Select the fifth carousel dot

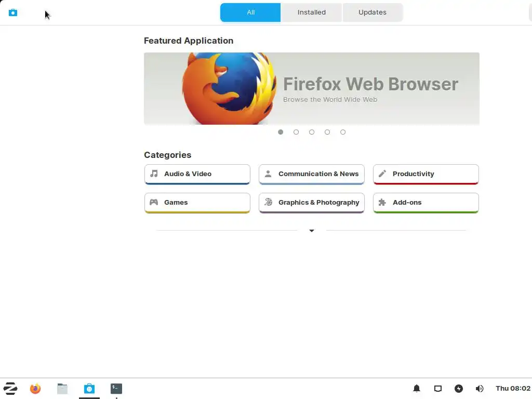click(343, 132)
